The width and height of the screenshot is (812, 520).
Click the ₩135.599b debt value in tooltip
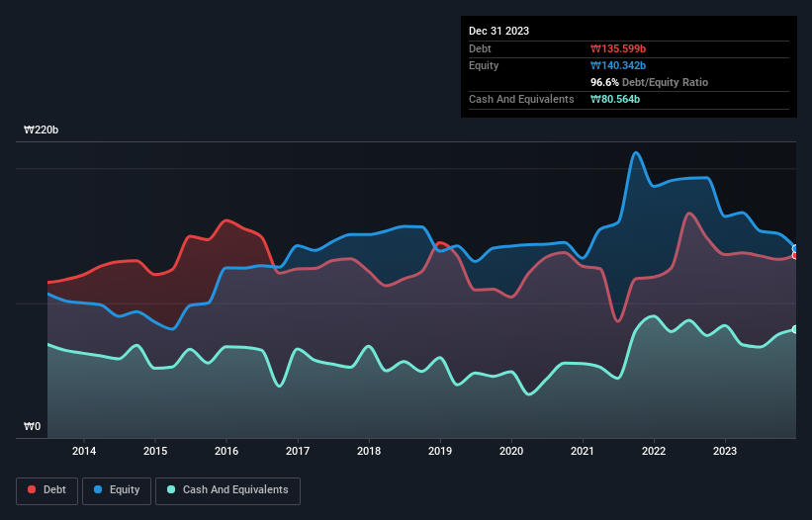(x=618, y=48)
